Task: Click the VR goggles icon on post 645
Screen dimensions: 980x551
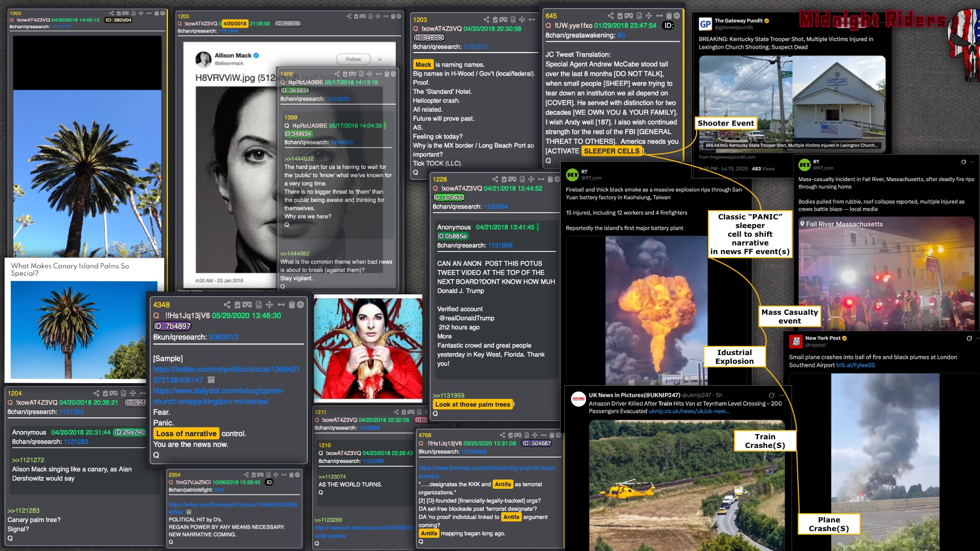Action: coord(629,16)
